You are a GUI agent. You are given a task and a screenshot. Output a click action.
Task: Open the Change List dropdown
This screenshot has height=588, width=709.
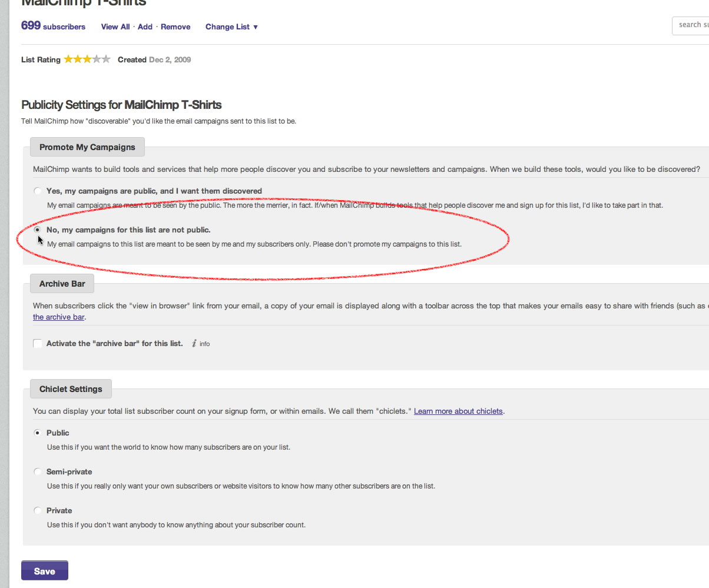231,27
